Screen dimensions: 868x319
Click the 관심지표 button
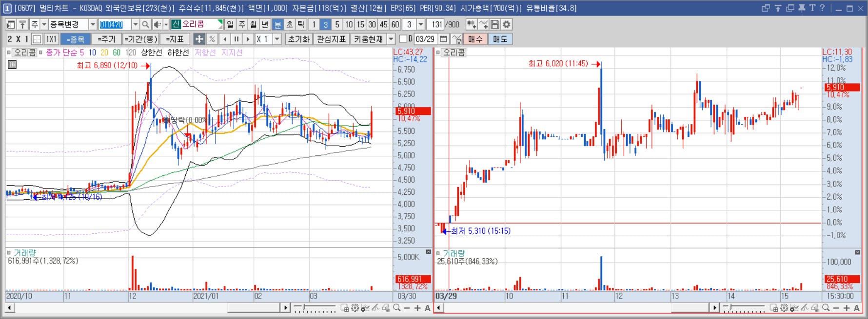click(x=331, y=39)
